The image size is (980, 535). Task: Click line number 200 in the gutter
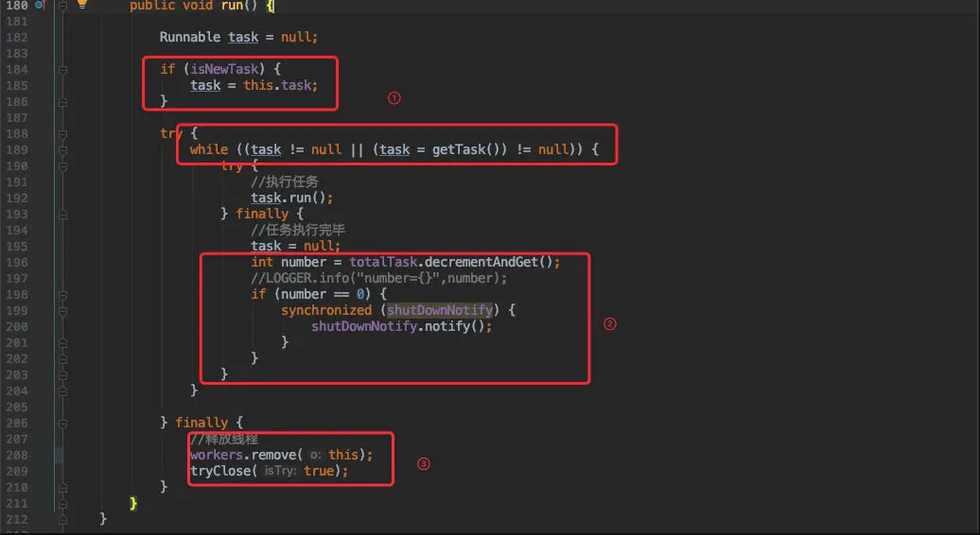(x=16, y=326)
